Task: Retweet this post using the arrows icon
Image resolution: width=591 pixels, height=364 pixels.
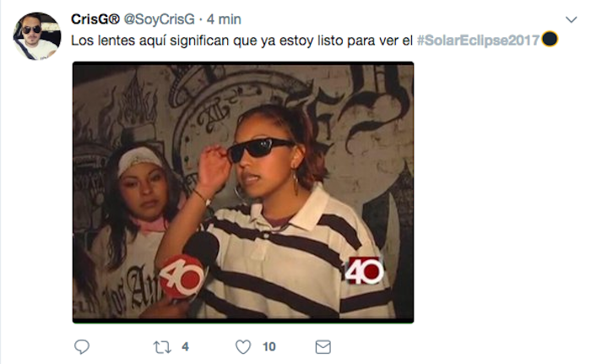Action: tap(162, 347)
